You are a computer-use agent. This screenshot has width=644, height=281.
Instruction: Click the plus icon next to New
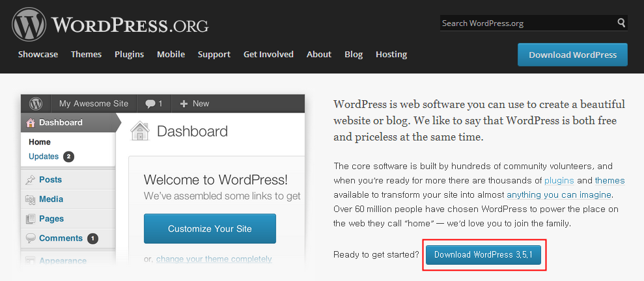[x=184, y=104]
